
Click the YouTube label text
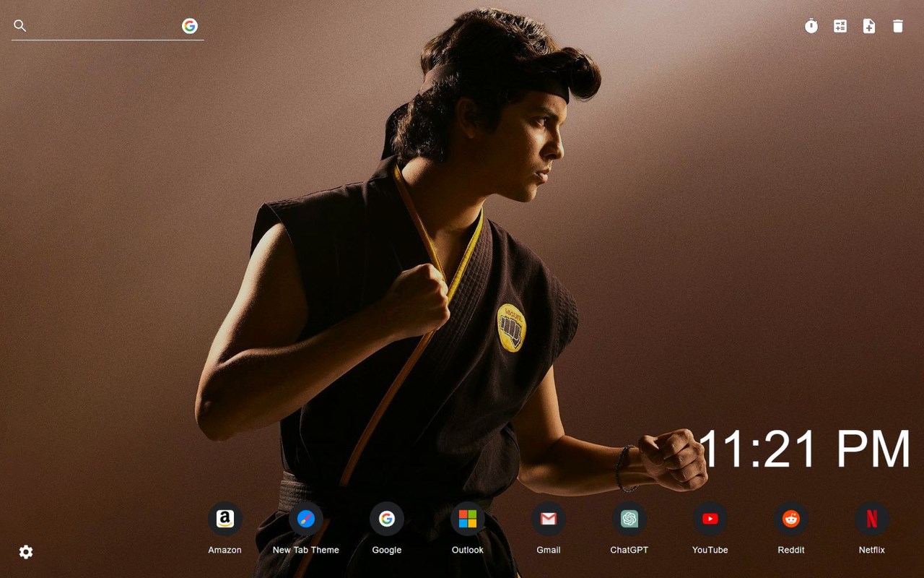click(710, 550)
